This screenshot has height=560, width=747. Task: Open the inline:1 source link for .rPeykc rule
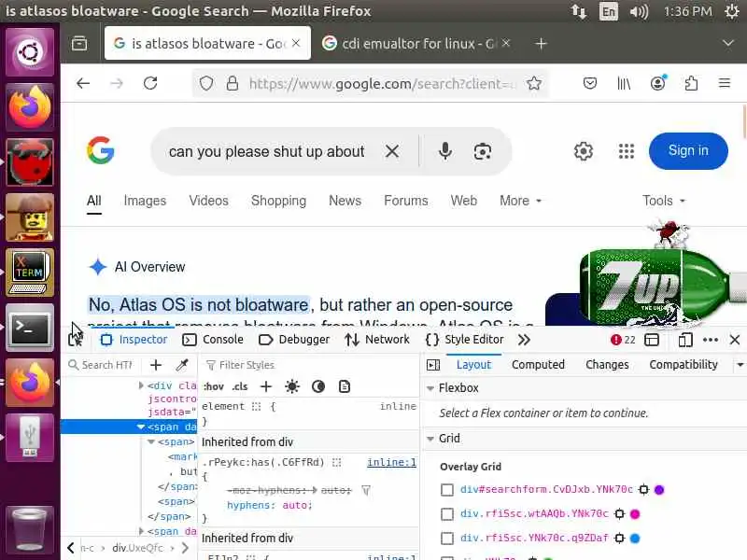click(391, 462)
